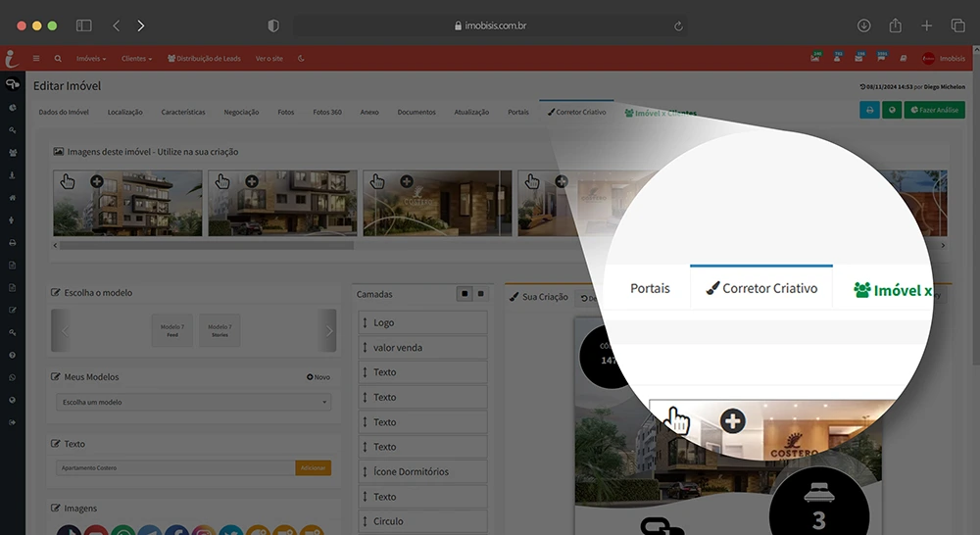Click the users group icon in left sidebar
This screenshot has width=980, height=535.
coord(13,153)
